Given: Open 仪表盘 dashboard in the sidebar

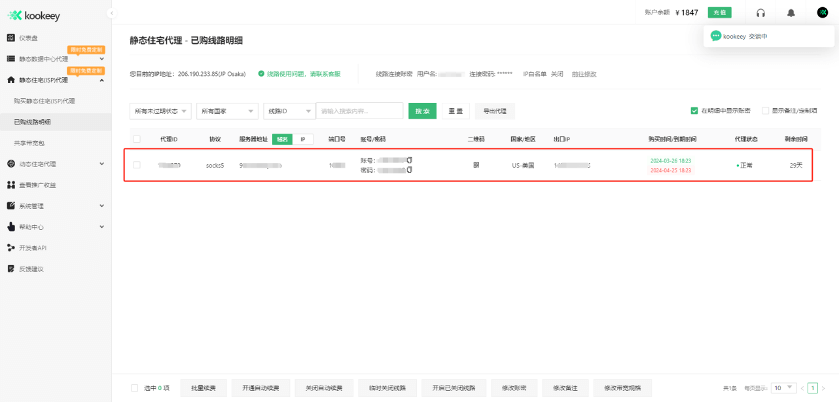Looking at the screenshot, I should 30,37.
